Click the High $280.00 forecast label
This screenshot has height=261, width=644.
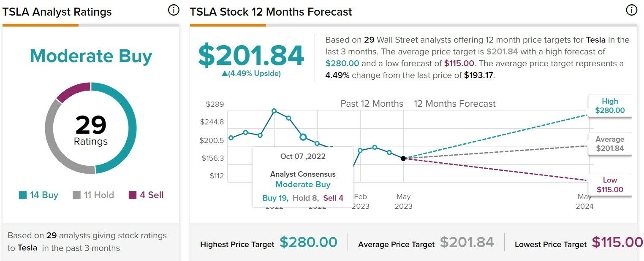click(610, 106)
